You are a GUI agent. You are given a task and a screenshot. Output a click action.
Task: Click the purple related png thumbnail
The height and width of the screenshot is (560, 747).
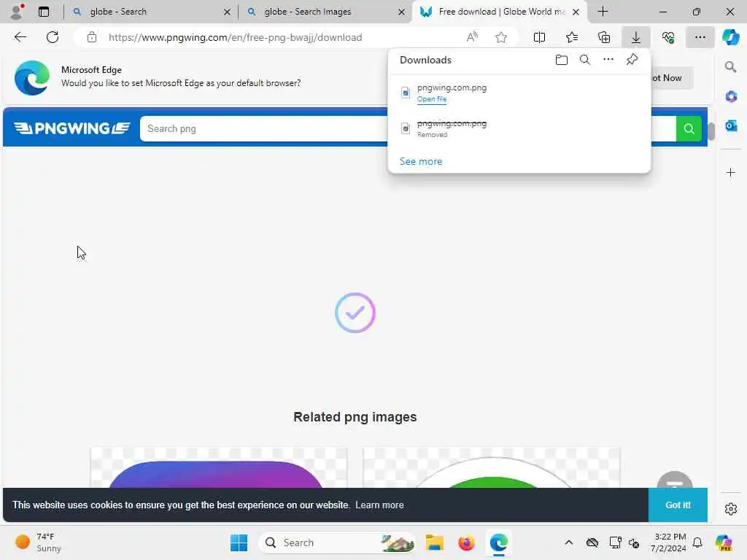click(219, 467)
